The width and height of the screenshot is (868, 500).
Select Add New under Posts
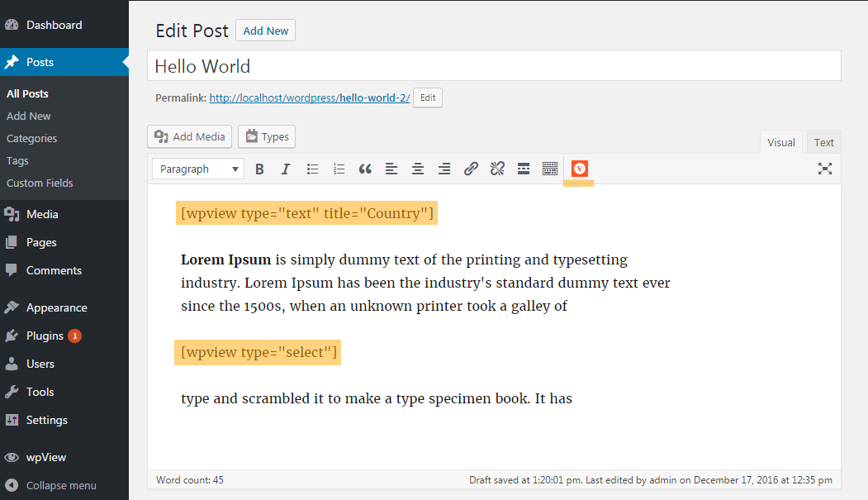(x=29, y=117)
